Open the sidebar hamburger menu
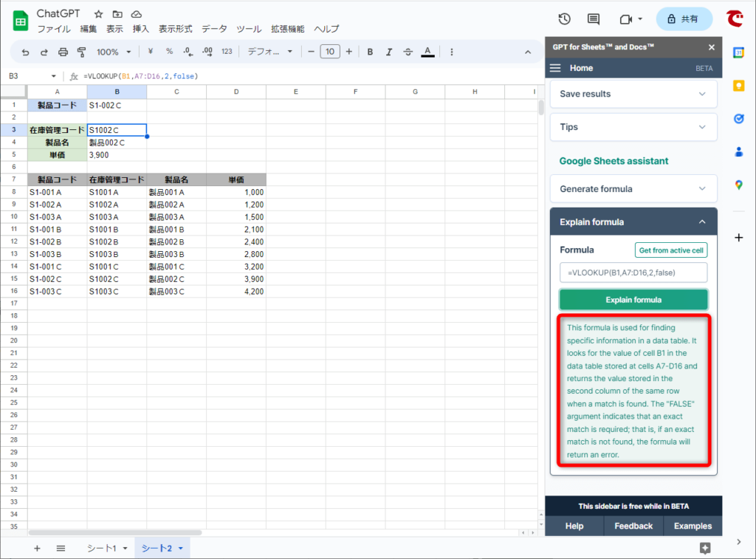The height and width of the screenshot is (559, 756). (x=555, y=68)
